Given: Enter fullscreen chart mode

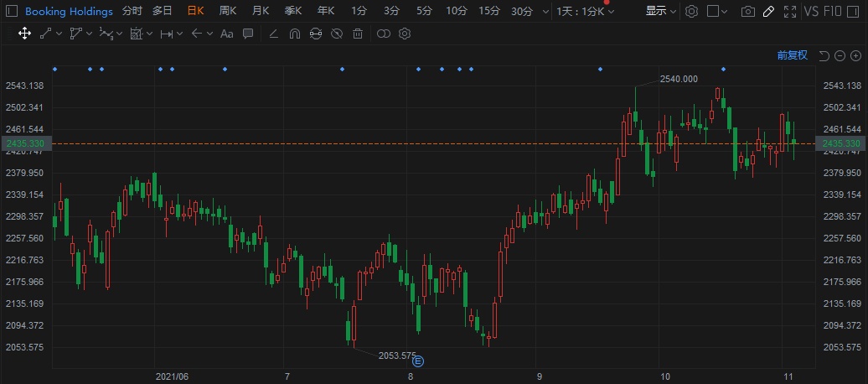Looking at the screenshot, I should click(790, 11).
